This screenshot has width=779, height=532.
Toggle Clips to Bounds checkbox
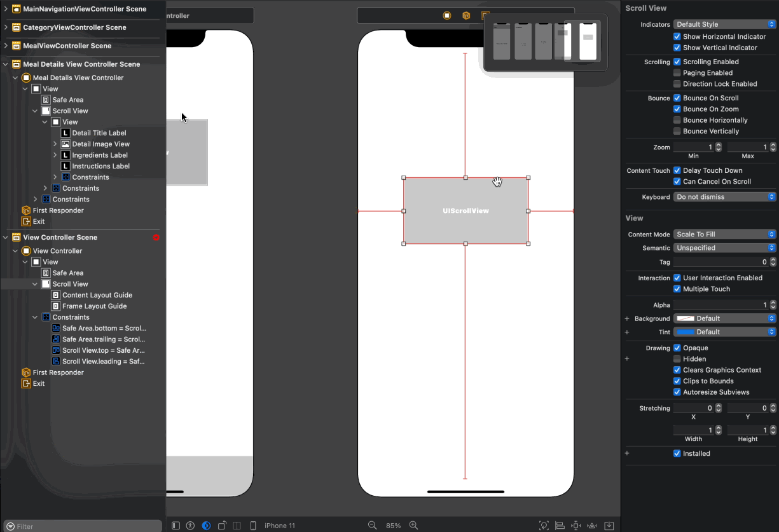click(677, 381)
